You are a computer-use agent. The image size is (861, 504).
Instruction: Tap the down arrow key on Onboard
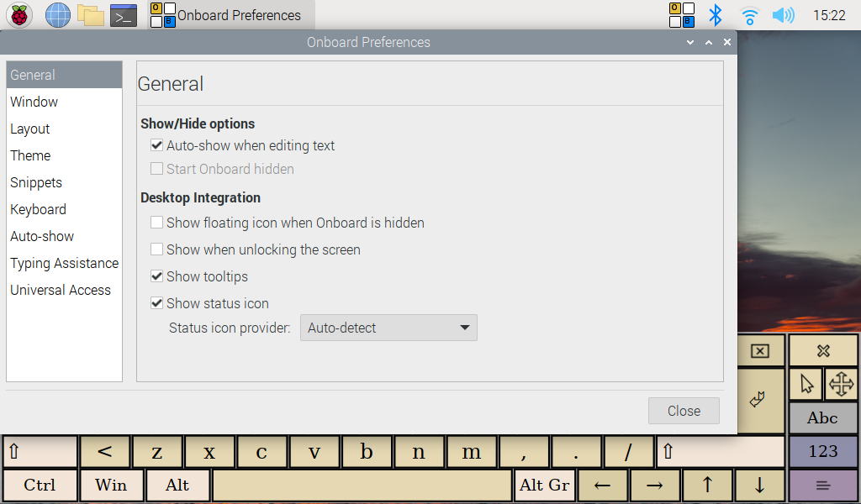tap(759, 486)
